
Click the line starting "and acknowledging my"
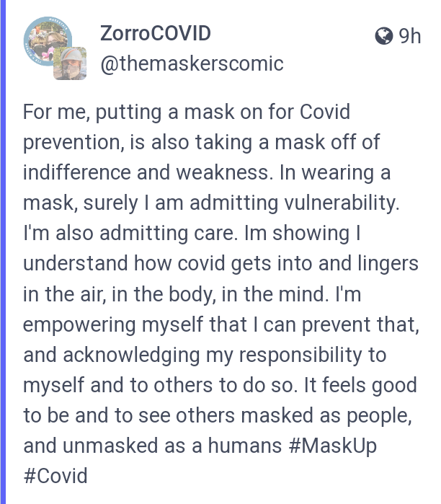tap(205, 355)
